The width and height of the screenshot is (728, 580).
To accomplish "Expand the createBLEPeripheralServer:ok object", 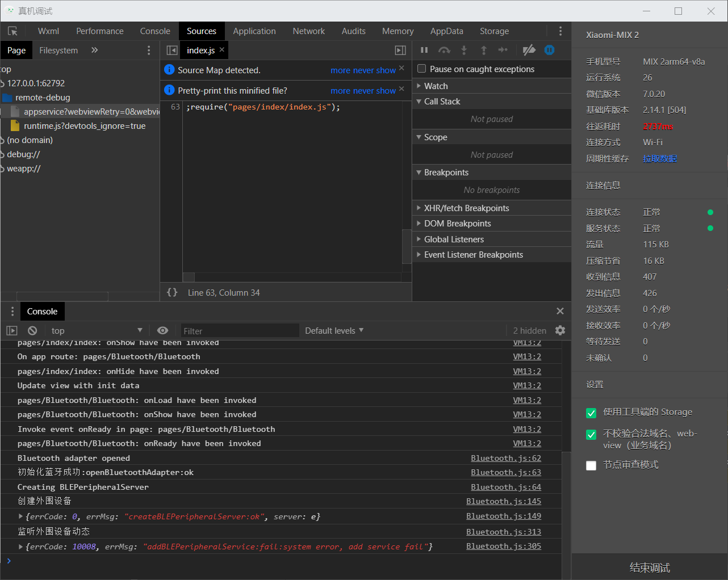I will (x=21, y=516).
